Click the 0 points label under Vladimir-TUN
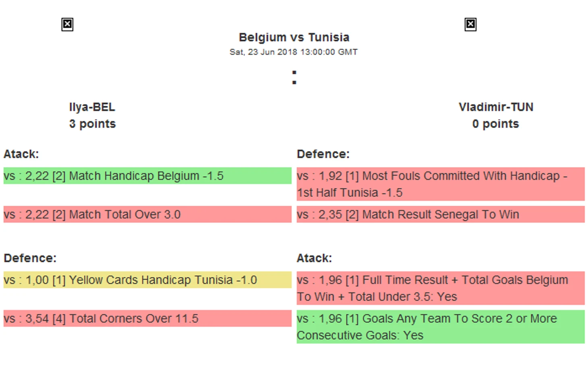Viewport: 588px width, 386px height. (x=496, y=124)
